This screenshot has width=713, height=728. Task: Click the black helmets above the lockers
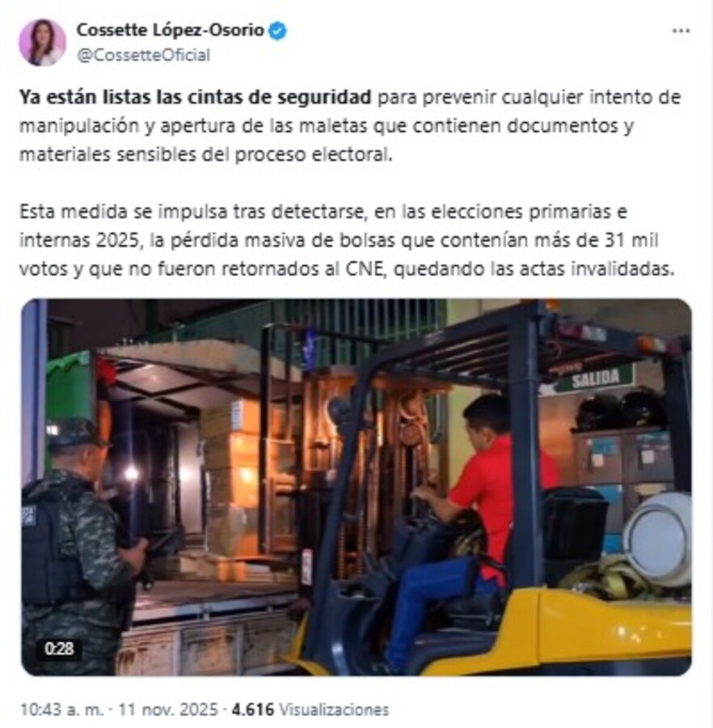click(x=622, y=409)
